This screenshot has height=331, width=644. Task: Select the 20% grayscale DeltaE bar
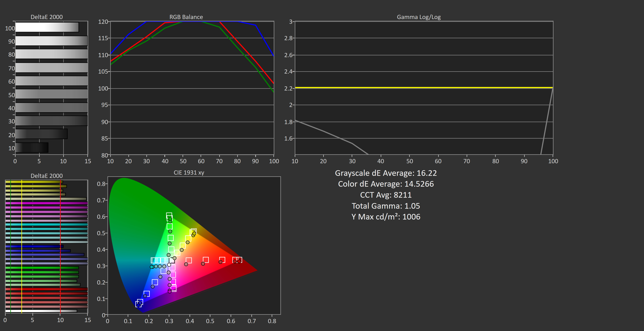41,134
